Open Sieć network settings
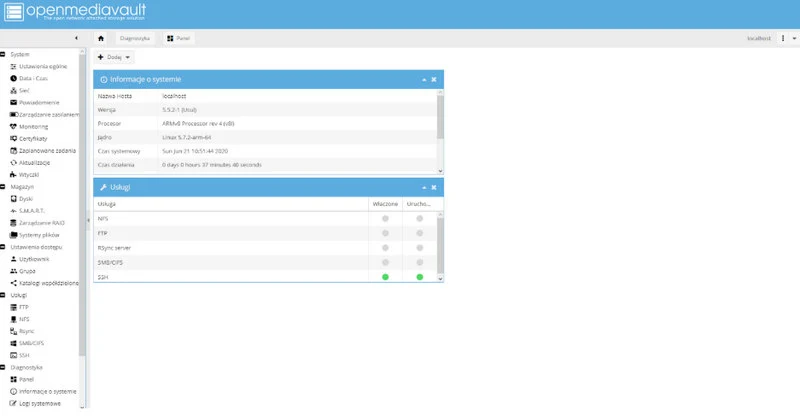 23,90
